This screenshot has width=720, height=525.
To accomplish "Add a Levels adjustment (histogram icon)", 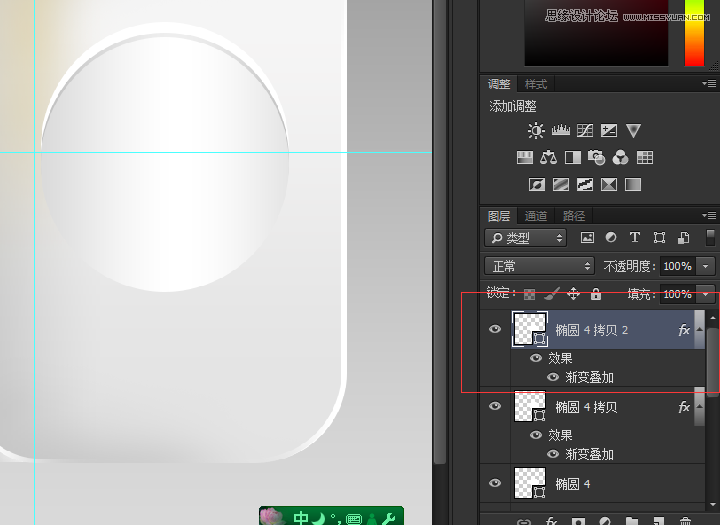I will tap(561, 130).
